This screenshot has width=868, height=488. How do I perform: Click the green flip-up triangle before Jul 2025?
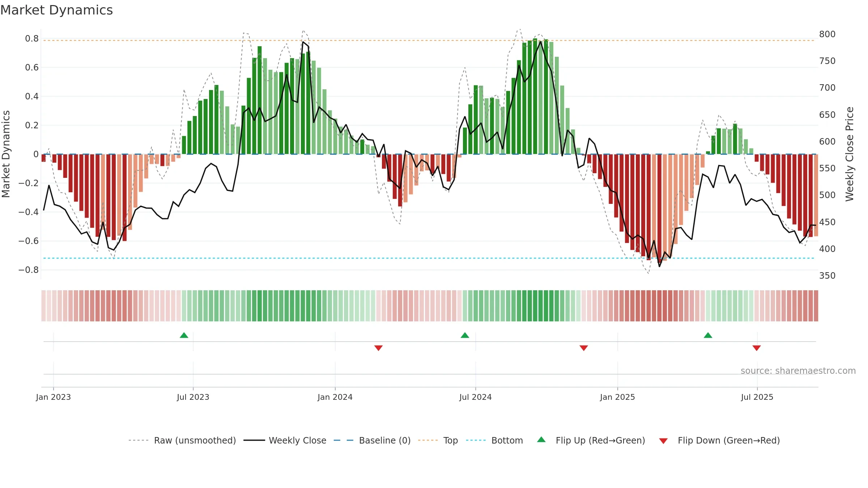click(x=708, y=335)
